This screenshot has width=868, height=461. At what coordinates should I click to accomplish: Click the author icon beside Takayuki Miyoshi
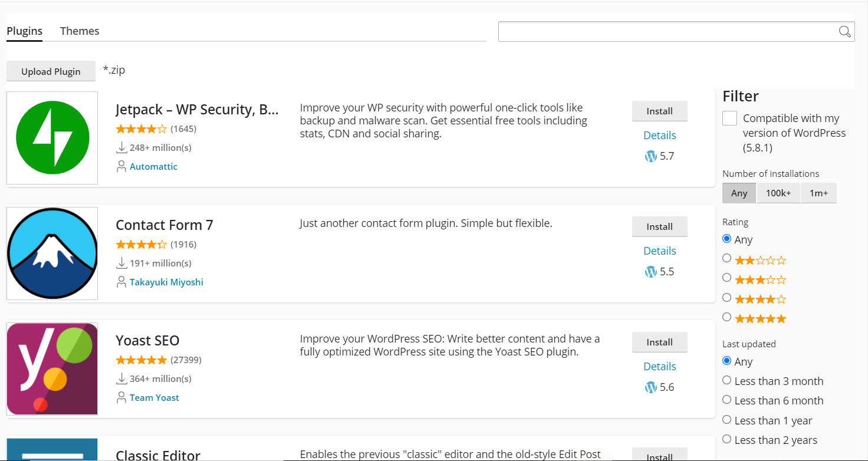click(121, 282)
